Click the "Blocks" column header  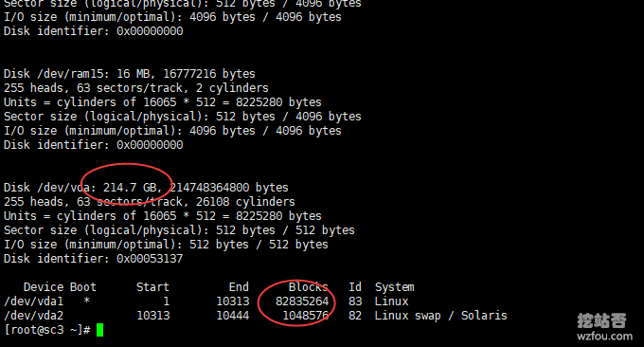(x=309, y=287)
